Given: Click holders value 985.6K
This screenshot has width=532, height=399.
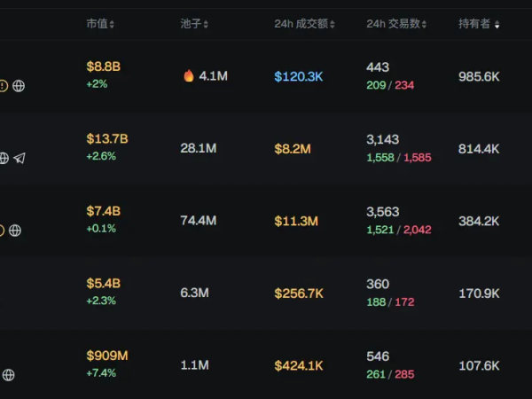Looking at the screenshot, I should (479, 76).
